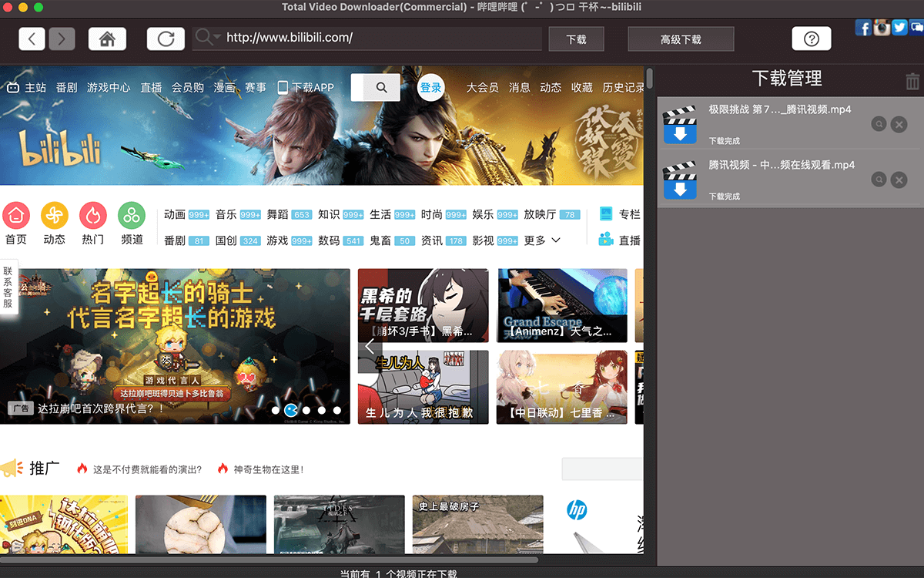Open the 联系客服 side tab
The image size is (924, 578).
(x=8, y=287)
